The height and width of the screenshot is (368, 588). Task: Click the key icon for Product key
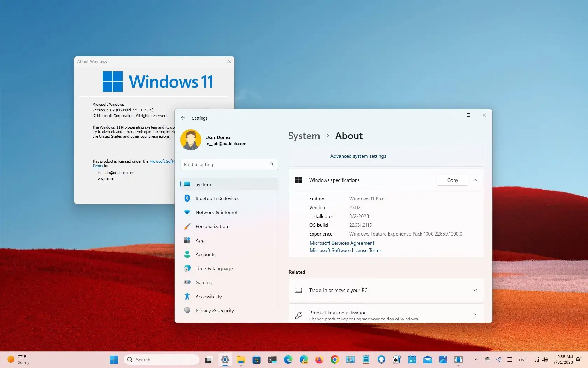pos(299,315)
